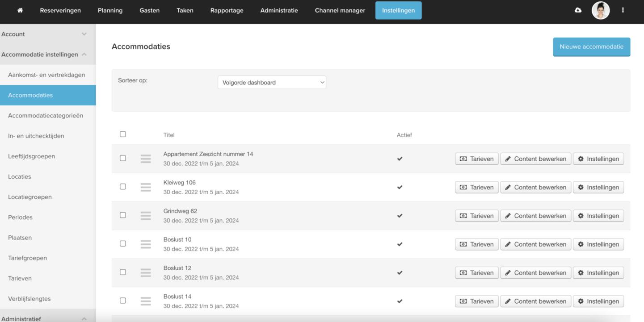Toggle the select-all checkbox in the table header
Viewport: 644px width, 322px height.
(x=123, y=134)
